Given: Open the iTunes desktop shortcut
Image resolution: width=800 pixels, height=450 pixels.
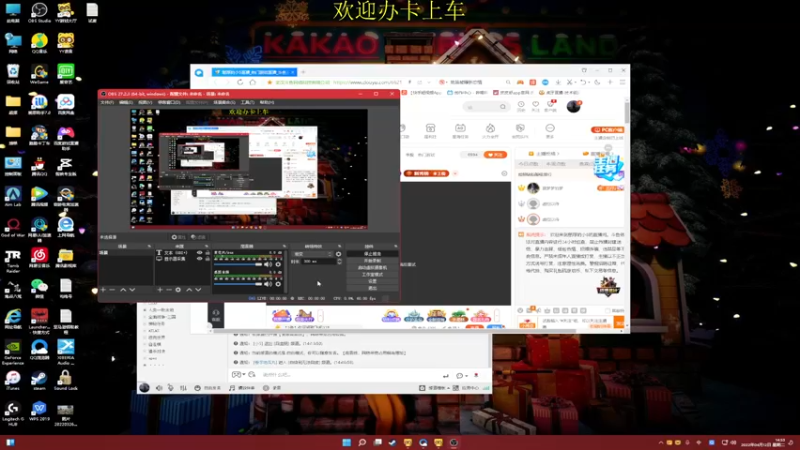Looking at the screenshot, I should pos(13,380).
